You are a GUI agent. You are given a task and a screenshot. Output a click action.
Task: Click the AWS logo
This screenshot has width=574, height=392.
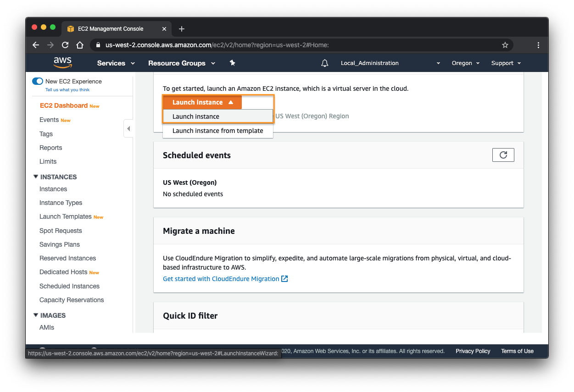click(x=62, y=63)
